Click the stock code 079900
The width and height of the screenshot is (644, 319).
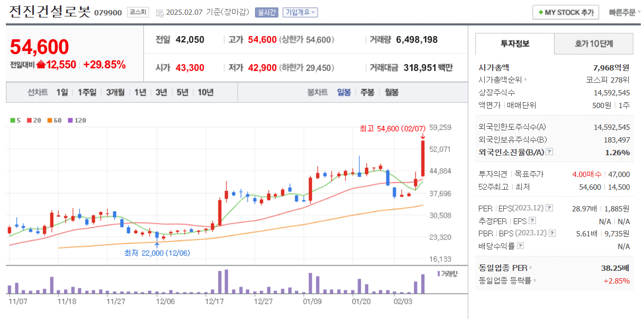pos(108,13)
